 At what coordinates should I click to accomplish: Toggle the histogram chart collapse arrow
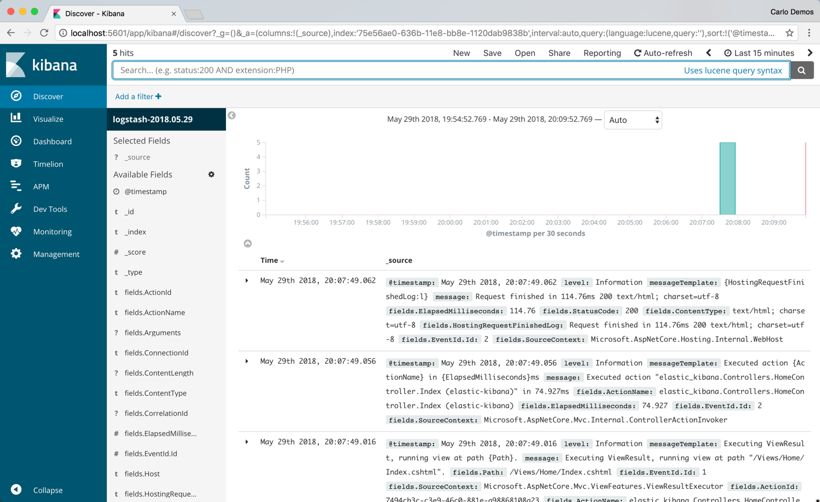point(248,243)
